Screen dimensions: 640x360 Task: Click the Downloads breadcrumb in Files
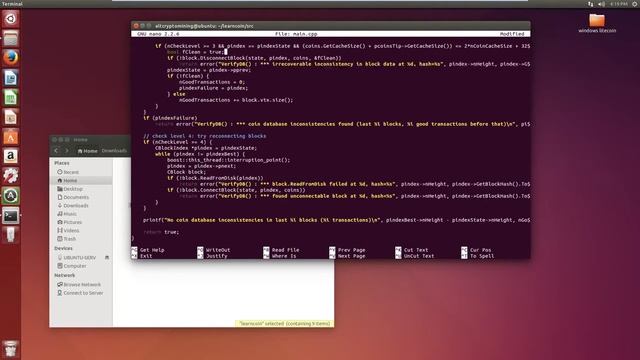coord(114,151)
